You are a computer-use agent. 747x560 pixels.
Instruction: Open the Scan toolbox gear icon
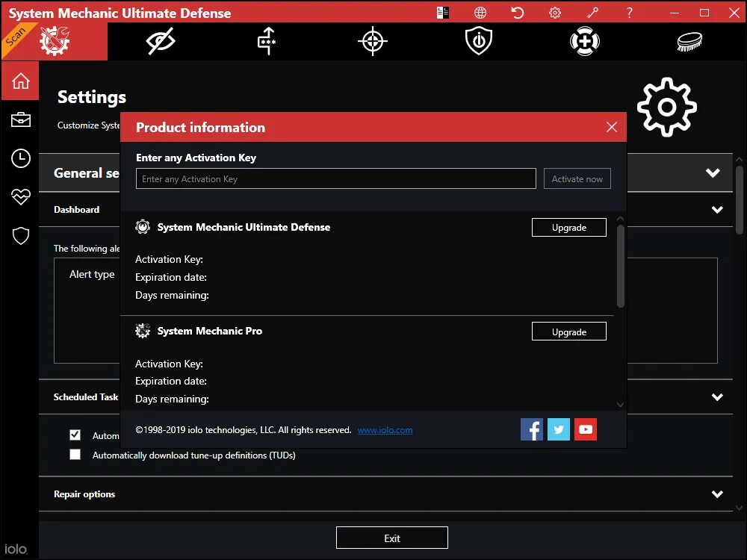[55, 41]
